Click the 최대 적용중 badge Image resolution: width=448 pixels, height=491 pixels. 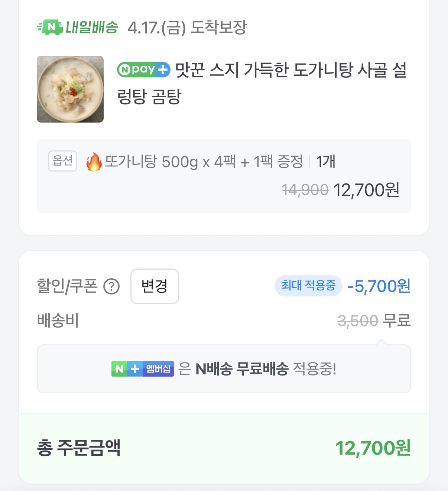[x=308, y=286]
